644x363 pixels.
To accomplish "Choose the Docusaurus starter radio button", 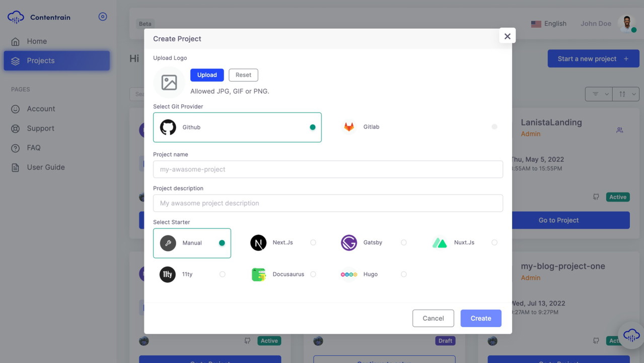I will (313, 274).
